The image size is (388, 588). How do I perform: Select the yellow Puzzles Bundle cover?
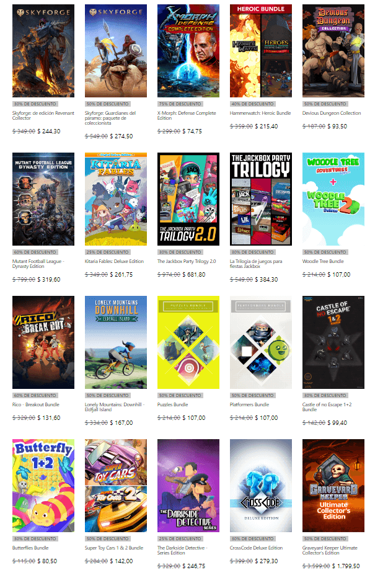188,342
